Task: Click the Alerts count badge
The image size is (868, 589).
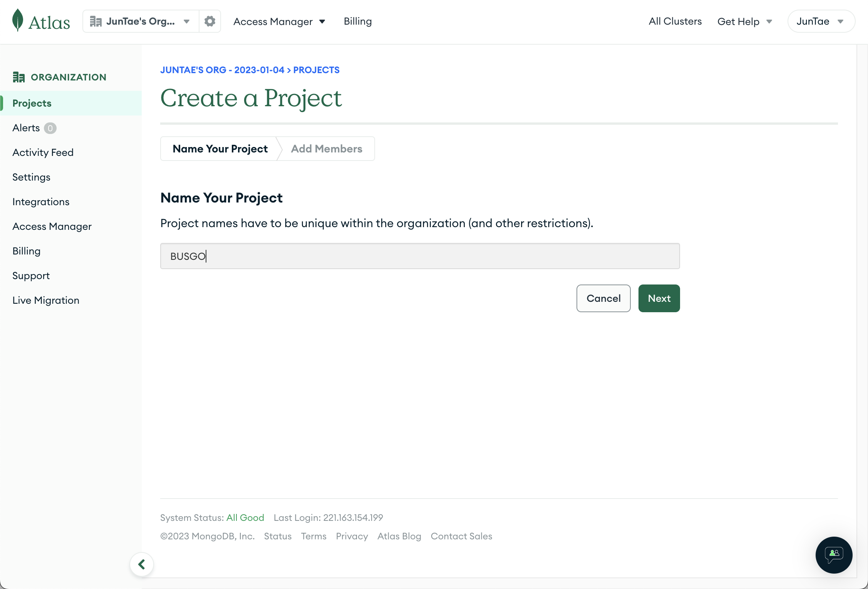Action: 50,128
